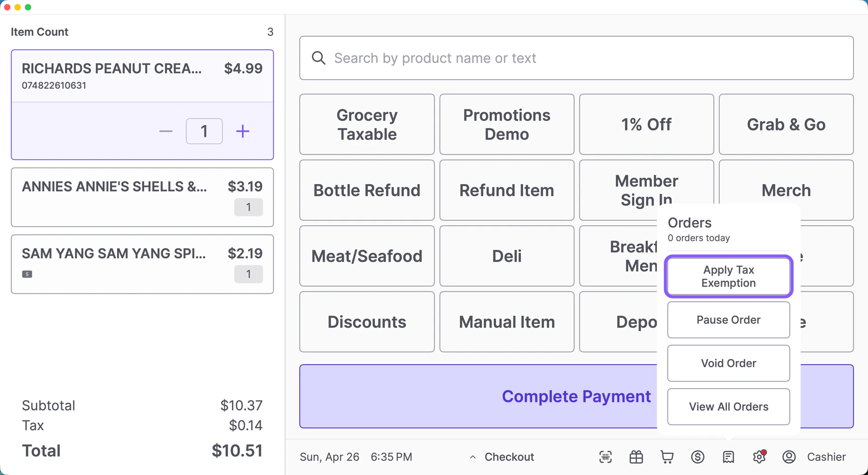Click the gift promotions icon

pyautogui.click(x=636, y=457)
